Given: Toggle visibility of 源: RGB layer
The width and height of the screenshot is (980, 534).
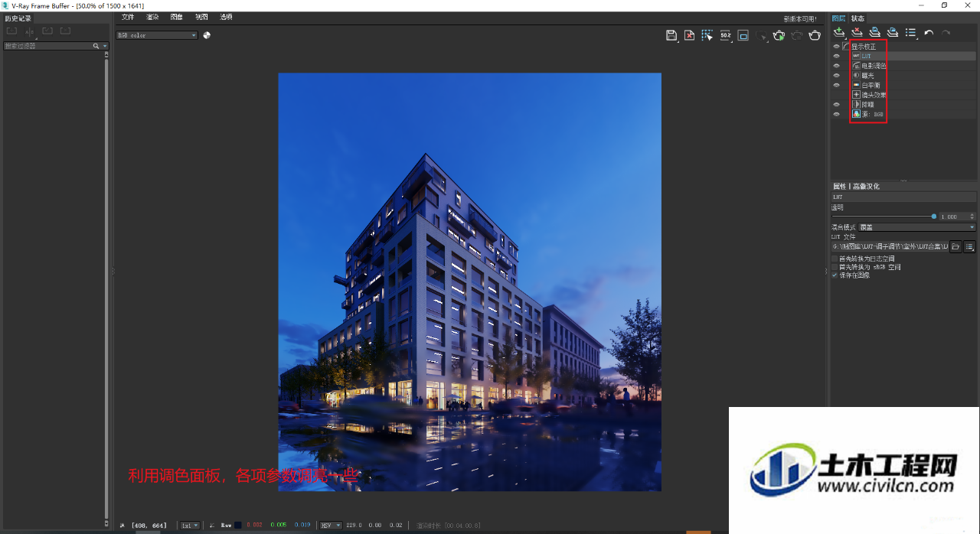Looking at the screenshot, I should [x=836, y=114].
